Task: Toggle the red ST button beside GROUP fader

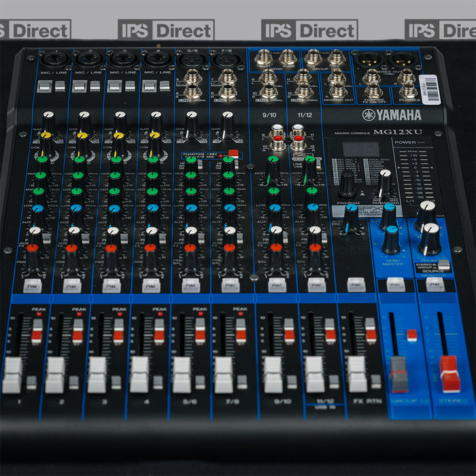Action: pos(412,335)
